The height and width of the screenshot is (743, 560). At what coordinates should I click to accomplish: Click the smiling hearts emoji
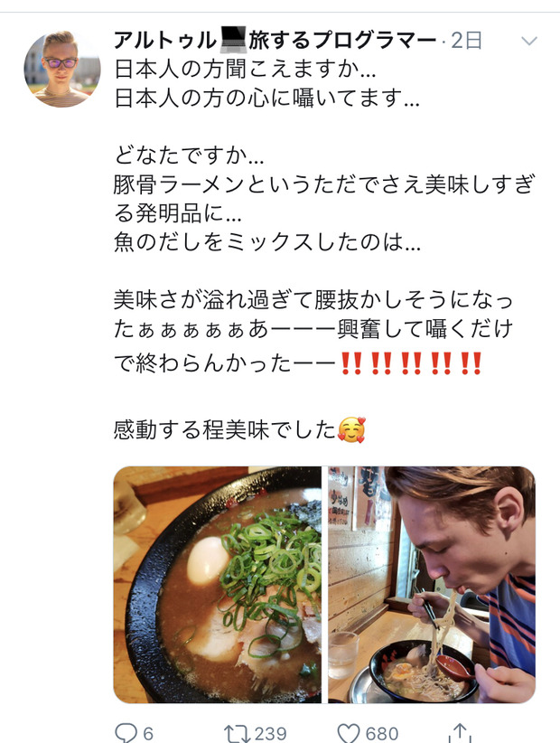coord(351,429)
